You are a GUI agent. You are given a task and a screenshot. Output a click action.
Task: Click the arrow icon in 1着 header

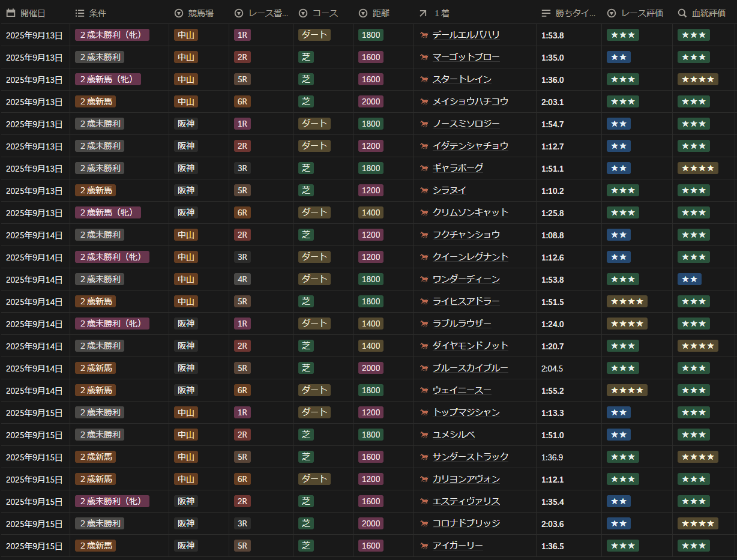pos(423,13)
